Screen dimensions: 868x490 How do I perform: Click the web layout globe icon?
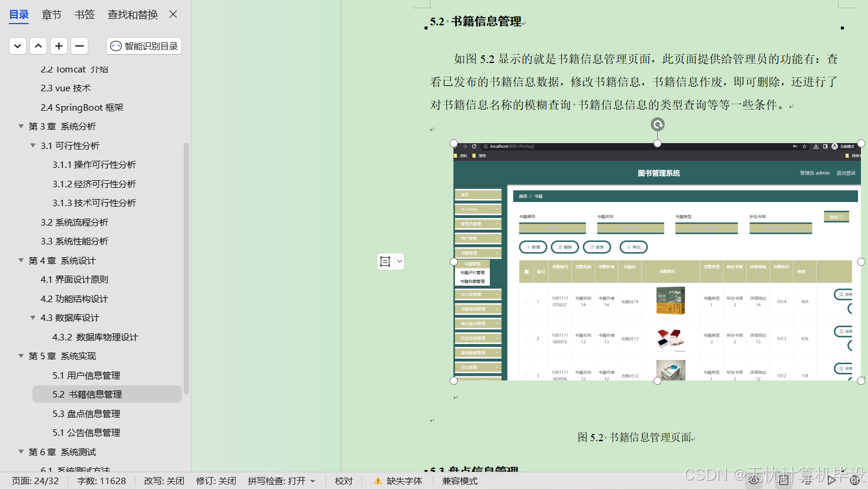[x=854, y=481]
